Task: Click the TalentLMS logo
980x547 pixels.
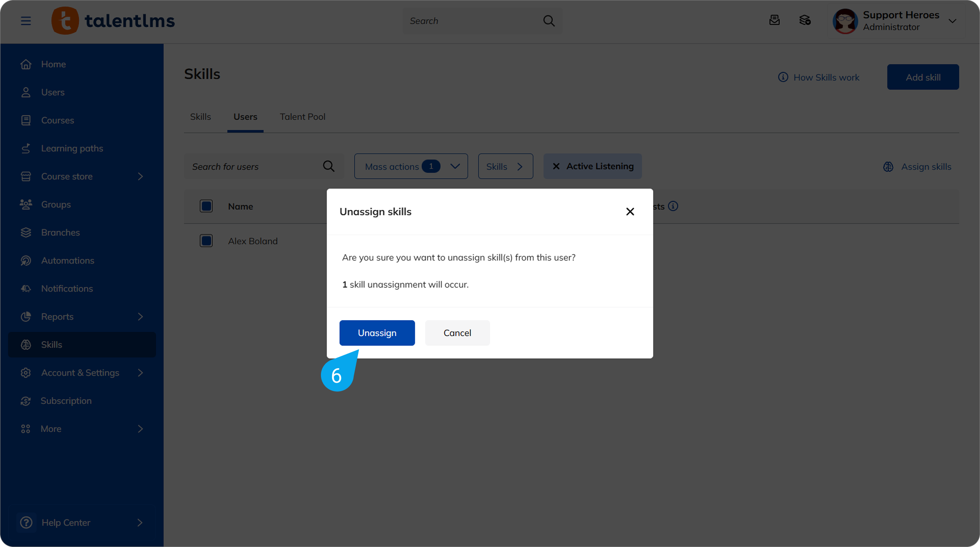Action: click(113, 21)
